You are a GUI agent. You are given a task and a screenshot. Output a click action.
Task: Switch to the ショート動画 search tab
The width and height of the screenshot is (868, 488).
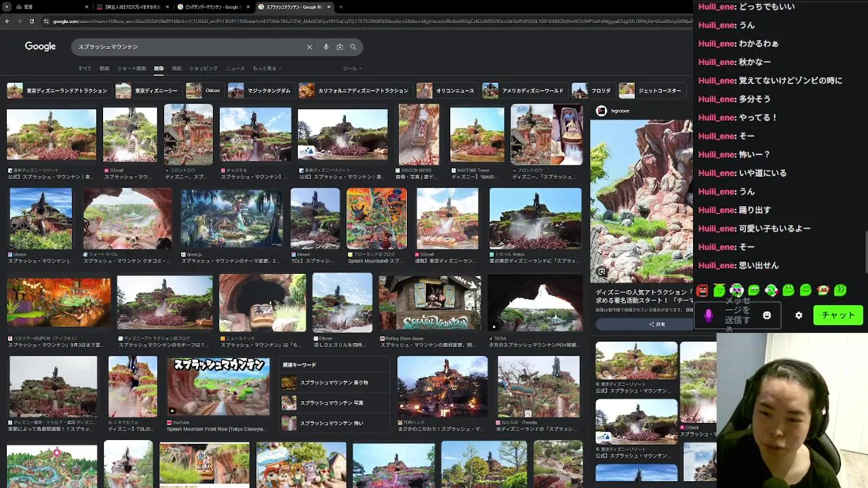132,68
